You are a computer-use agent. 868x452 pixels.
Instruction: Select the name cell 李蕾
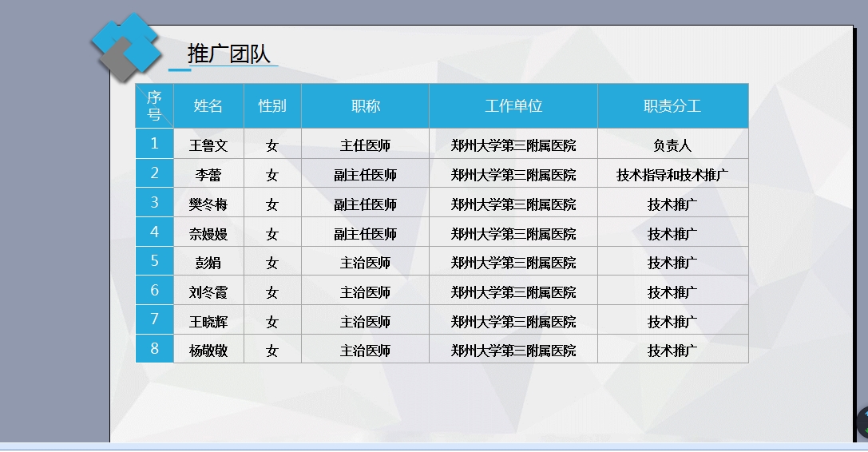coord(208,175)
